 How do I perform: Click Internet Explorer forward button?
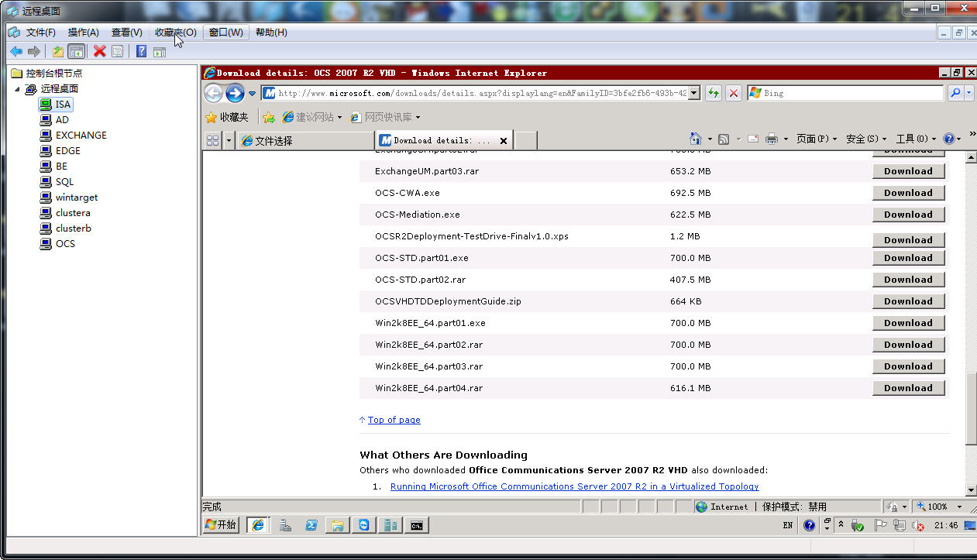tap(235, 93)
